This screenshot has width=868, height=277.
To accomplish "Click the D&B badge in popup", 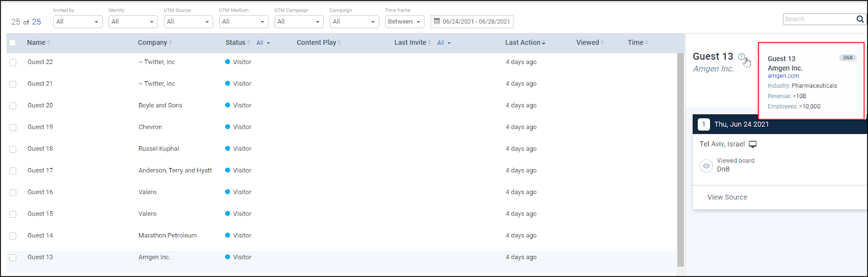I will tap(847, 57).
